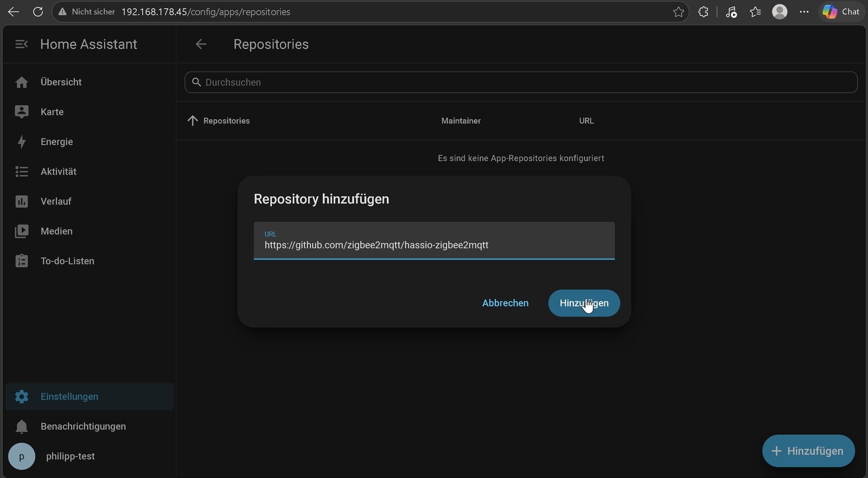
Task: Cancel dialog with Abbrechen
Action: (505, 303)
